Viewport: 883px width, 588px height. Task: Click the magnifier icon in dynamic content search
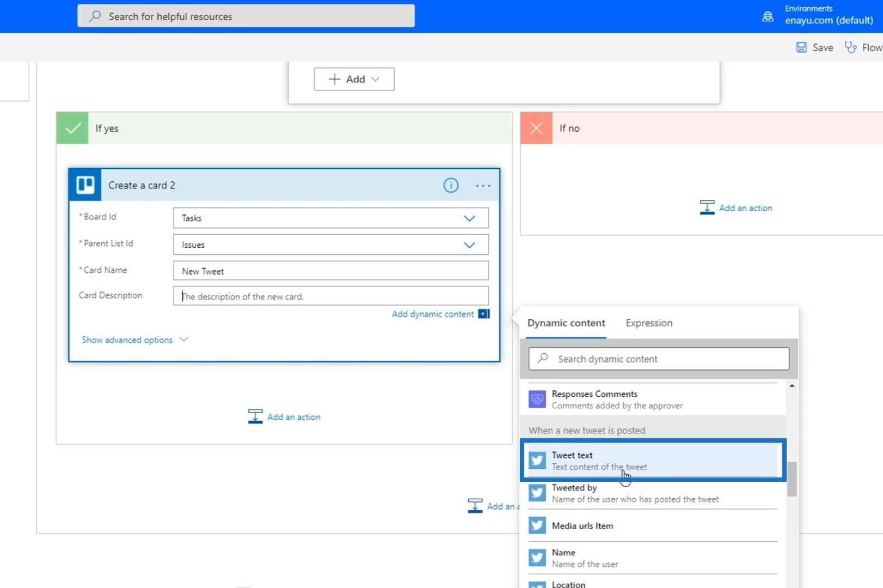543,358
